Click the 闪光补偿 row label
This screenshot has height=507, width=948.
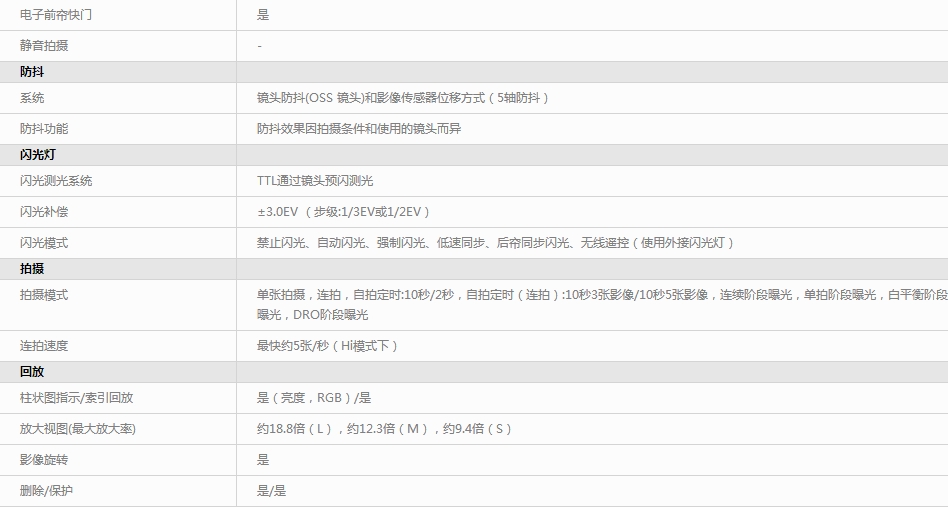point(44,212)
